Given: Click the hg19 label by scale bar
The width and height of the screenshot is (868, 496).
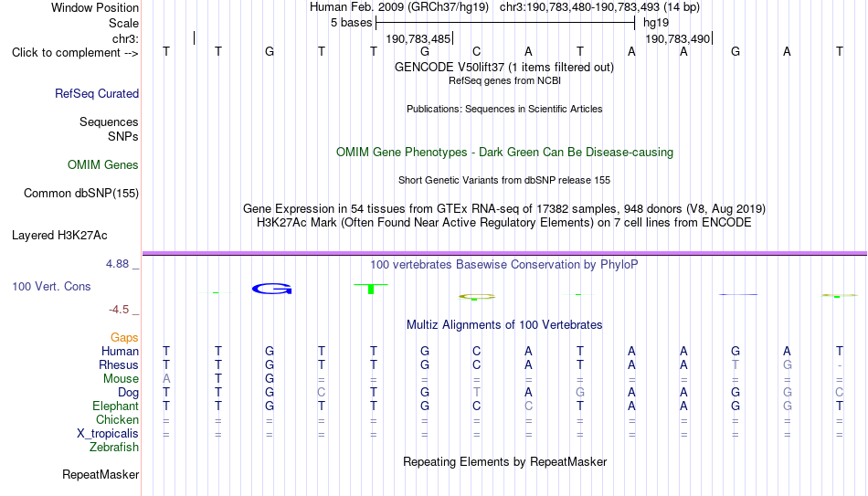Looking at the screenshot, I should pyautogui.click(x=656, y=23).
